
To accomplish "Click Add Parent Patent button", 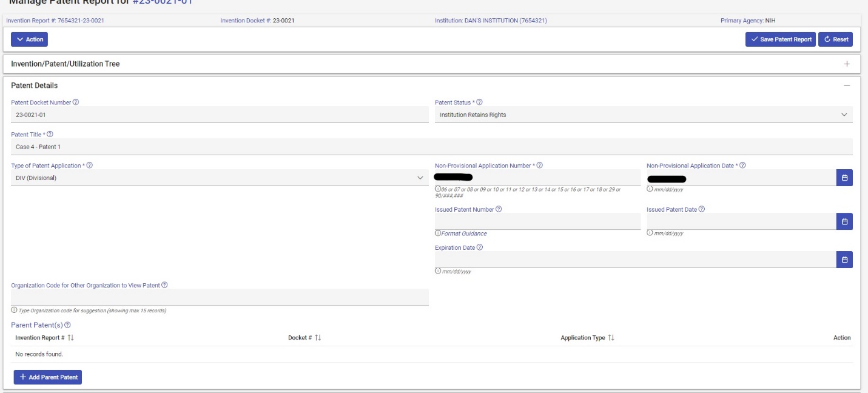I will 48,377.
